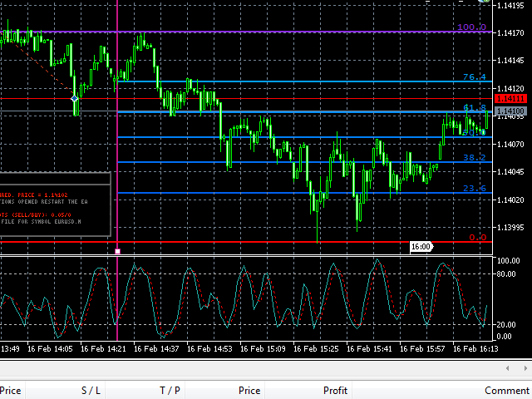Click the 16:00 time marker tag
The image size is (532, 399).
point(421,247)
